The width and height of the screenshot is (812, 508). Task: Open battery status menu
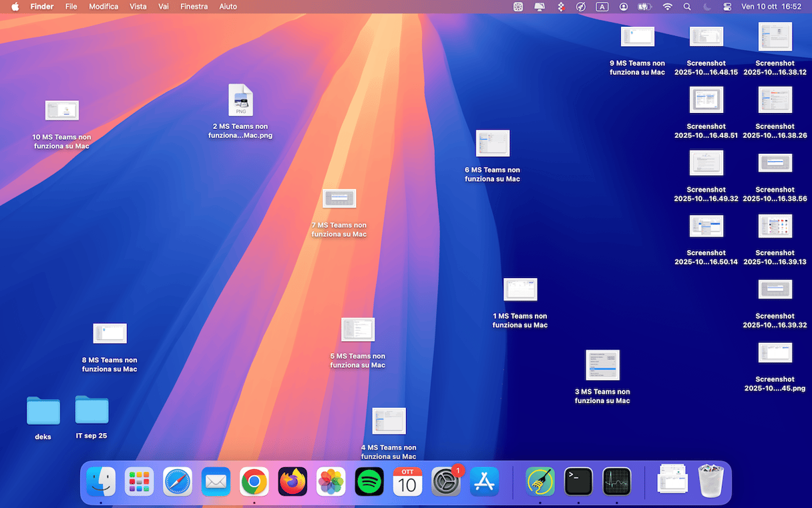[x=644, y=7]
